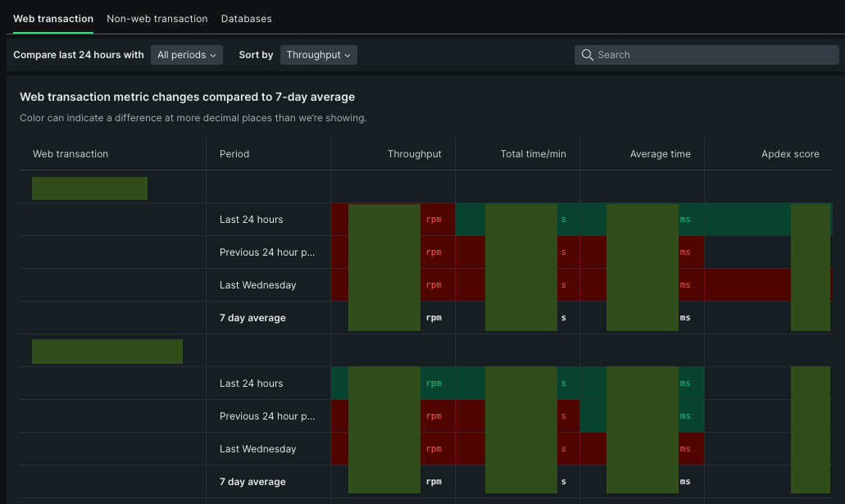The image size is (845, 504).
Task: Click the Period column header
Action: 234,154
